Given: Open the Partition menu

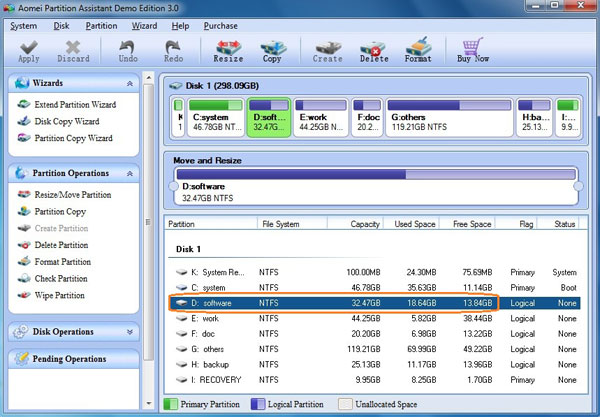Looking at the screenshot, I should tap(101, 25).
